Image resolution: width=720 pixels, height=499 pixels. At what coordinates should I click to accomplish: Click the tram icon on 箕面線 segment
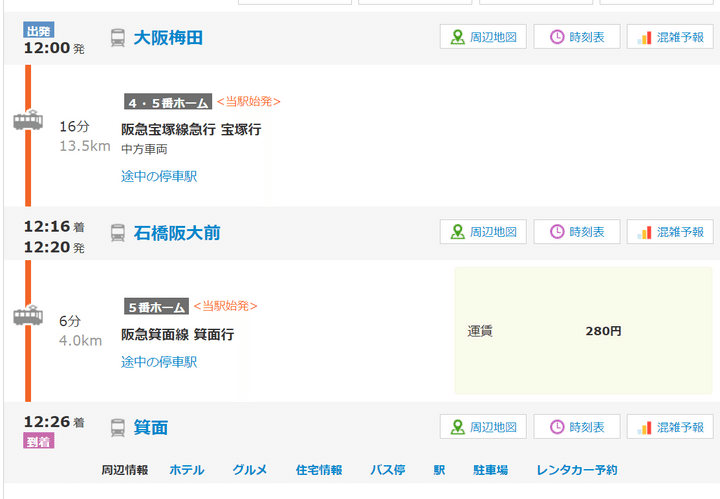[x=28, y=315]
